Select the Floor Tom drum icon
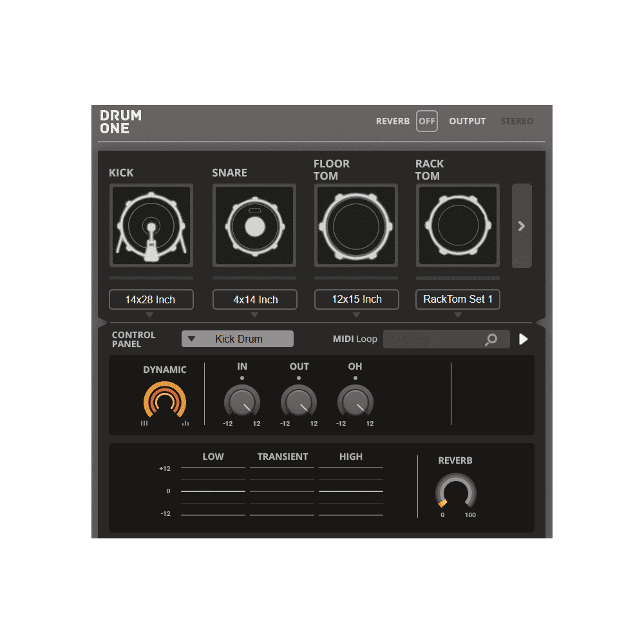The image size is (644, 644). point(355,225)
